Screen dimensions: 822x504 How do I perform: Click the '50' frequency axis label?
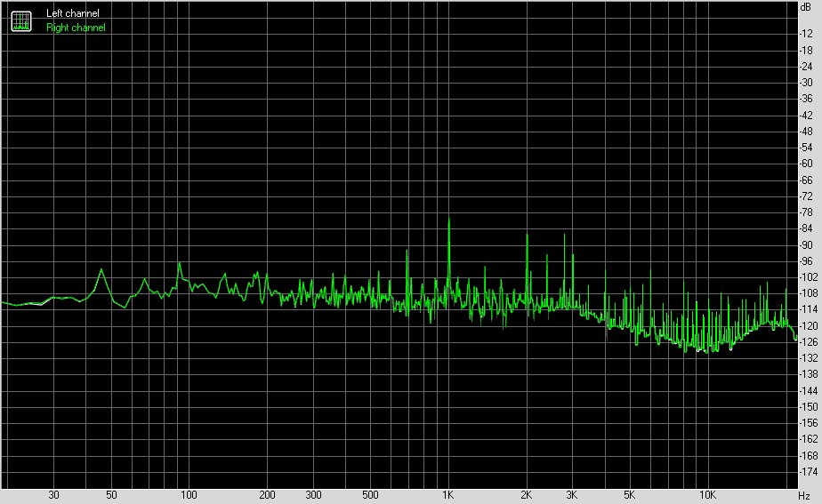tap(111, 495)
